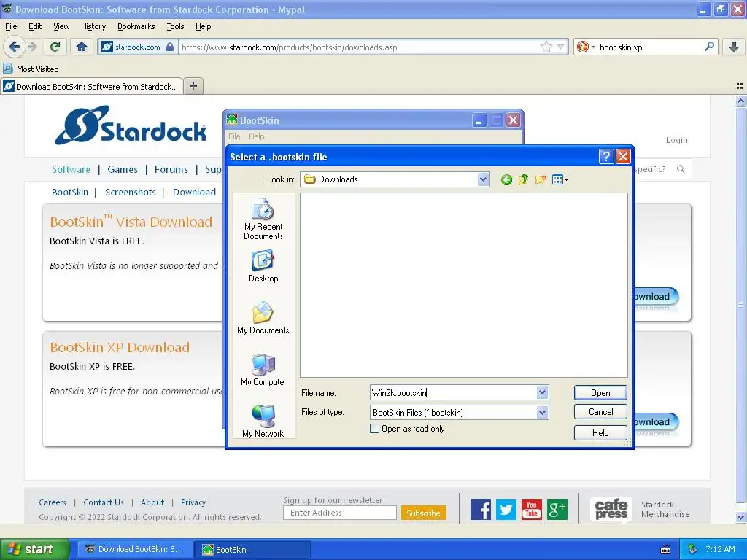Screen dimensions: 747x560
Task: Select Desktop in the places bar
Action: [x=263, y=267]
